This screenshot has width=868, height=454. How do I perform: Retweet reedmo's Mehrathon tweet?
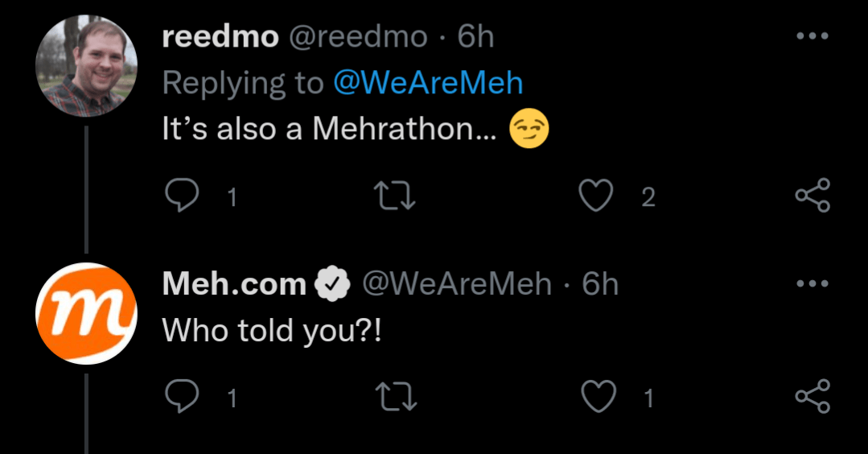[397, 196]
